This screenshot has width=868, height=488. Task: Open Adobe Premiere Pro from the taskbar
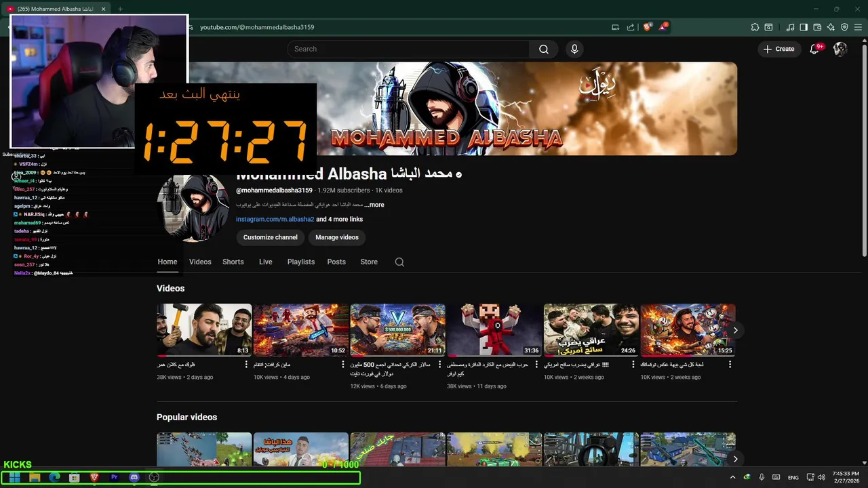pyautogui.click(x=114, y=477)
